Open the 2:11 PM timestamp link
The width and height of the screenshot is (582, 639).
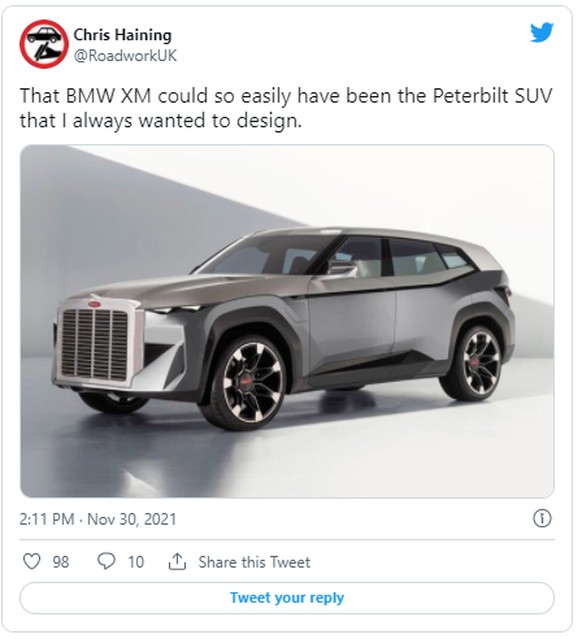pos(47,519)
